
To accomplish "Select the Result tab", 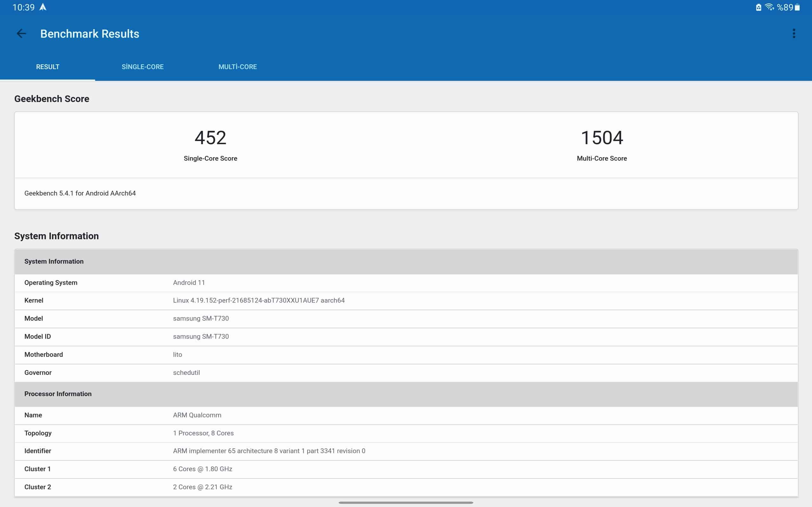I will pos(48,67).
